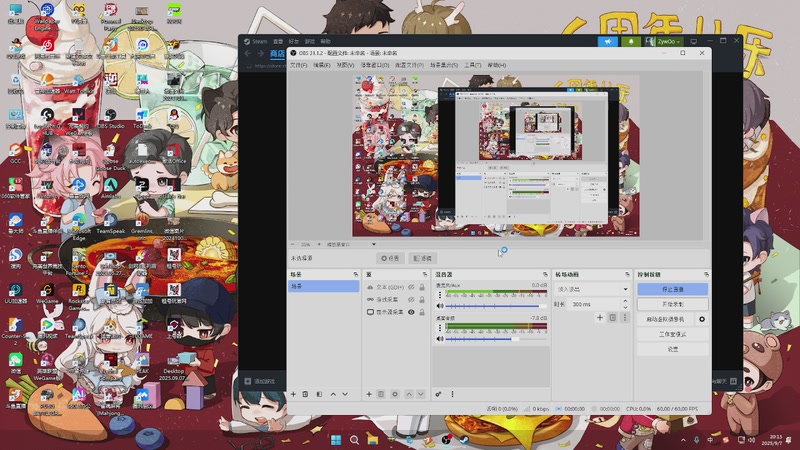Delete the selected source with trash icon
This screenshot has height=450, width=800.
pos(381,394)
